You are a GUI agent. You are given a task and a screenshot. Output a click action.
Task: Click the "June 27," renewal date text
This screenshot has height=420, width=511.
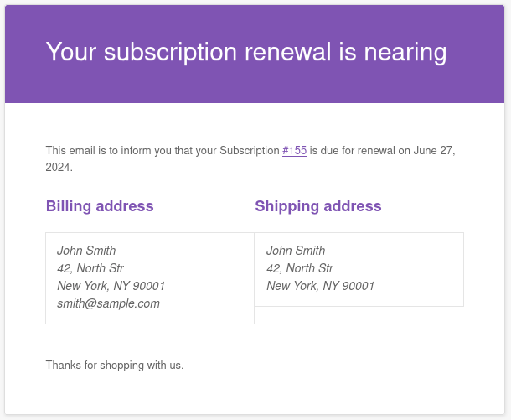pos(436,151)
